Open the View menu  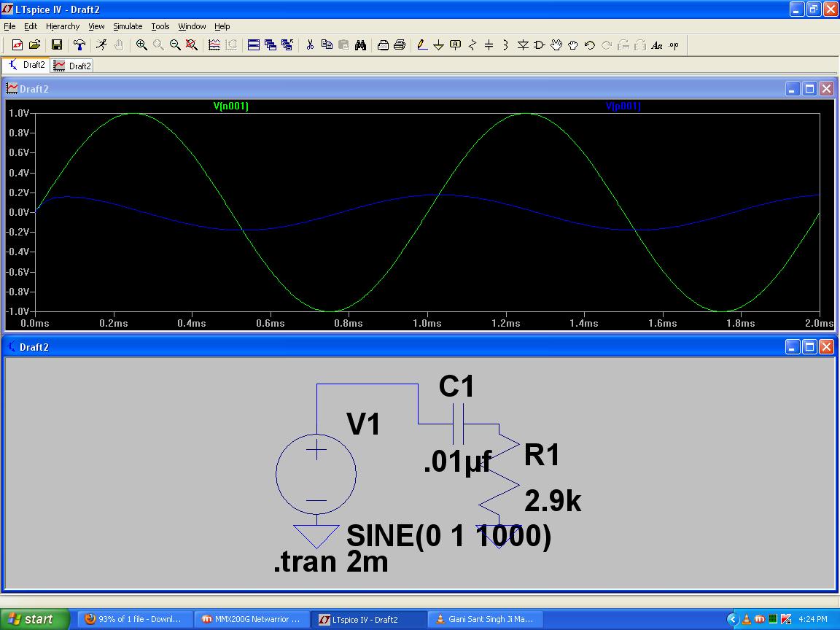[x=96, y=26]
